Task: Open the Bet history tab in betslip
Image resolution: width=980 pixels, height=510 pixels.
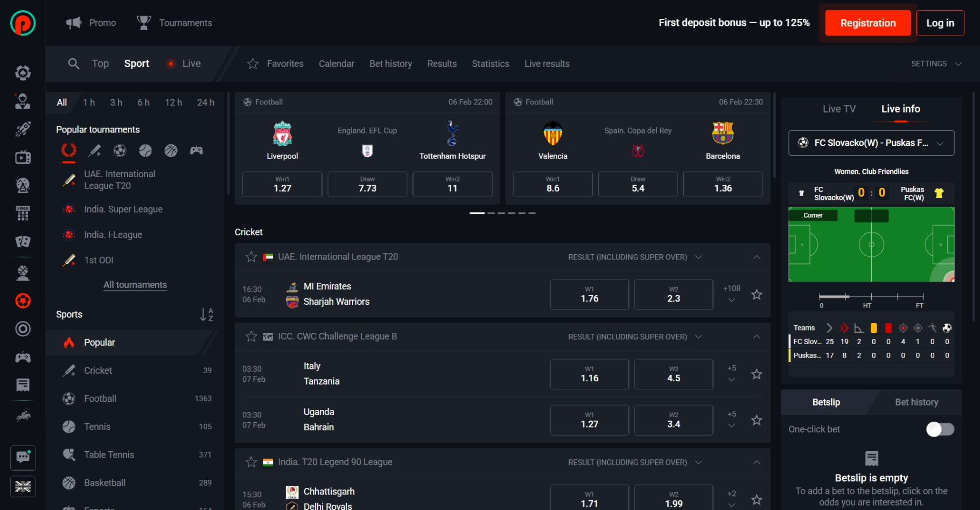Action: (916, 402)
